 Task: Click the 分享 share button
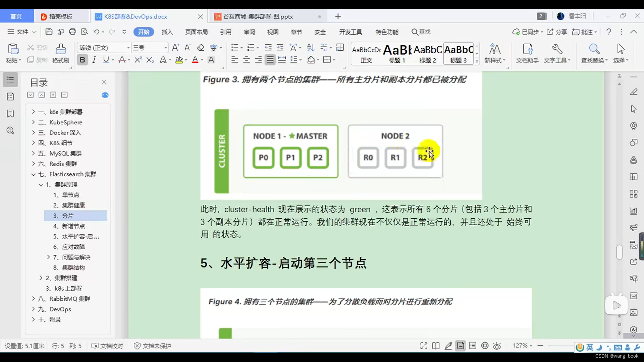[558, 32]
